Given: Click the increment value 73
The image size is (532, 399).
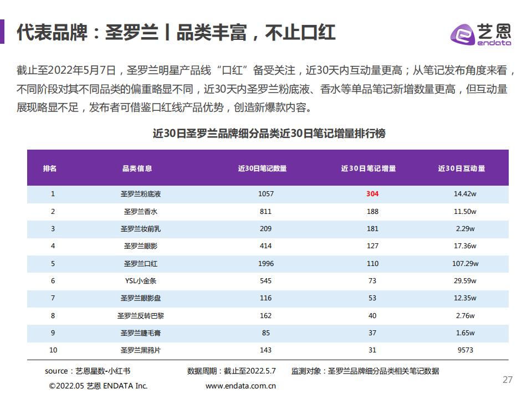Looking at the screenshot, I should [x=372, y=281].
